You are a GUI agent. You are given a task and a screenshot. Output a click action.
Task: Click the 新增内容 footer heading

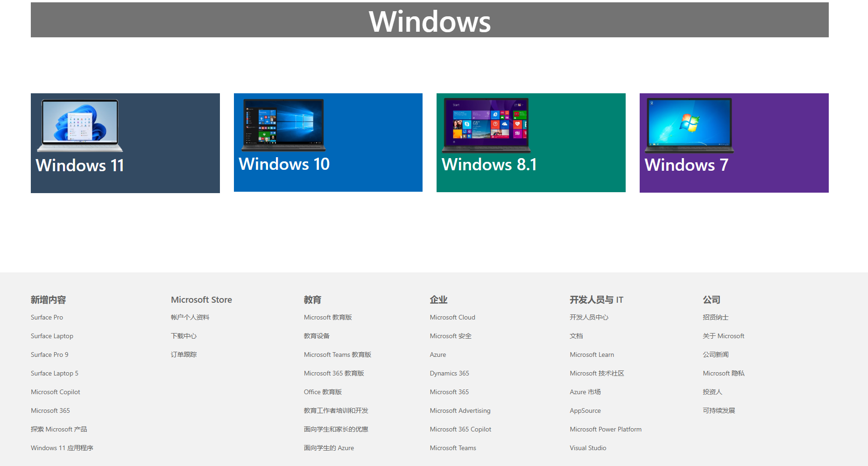[x=49, y=300]
